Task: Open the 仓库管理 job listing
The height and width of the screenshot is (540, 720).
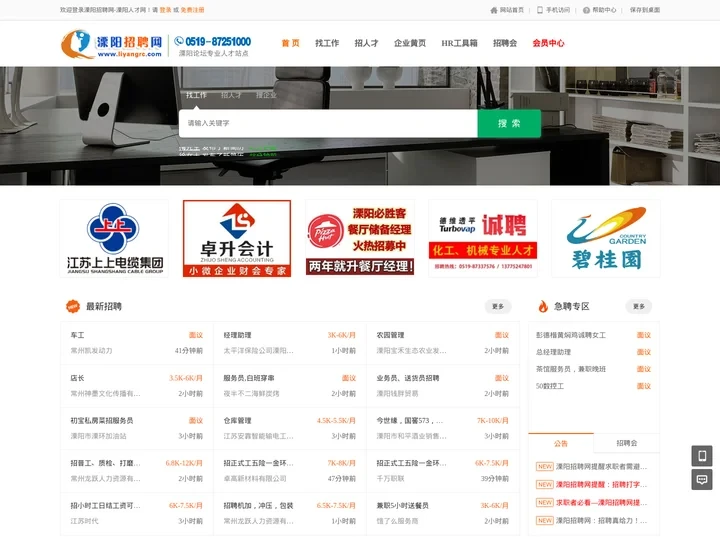Action: [237, 420]
